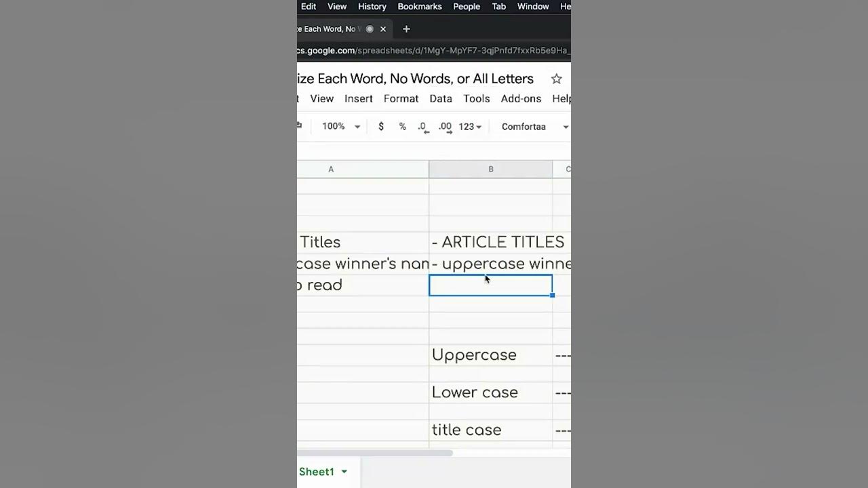The image size is (868, 488).
Task: Select column B header
Action: [x=491, y=169]
